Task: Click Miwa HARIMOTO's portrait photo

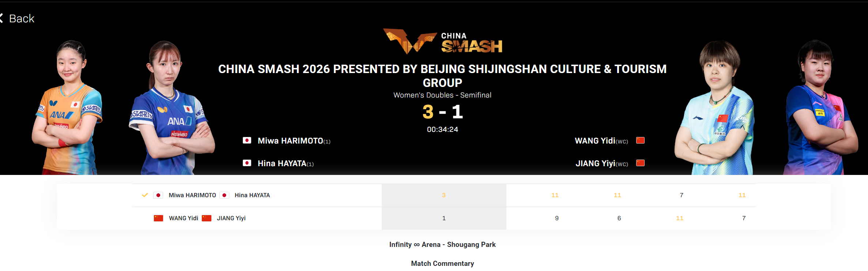Action: (67, 107)
